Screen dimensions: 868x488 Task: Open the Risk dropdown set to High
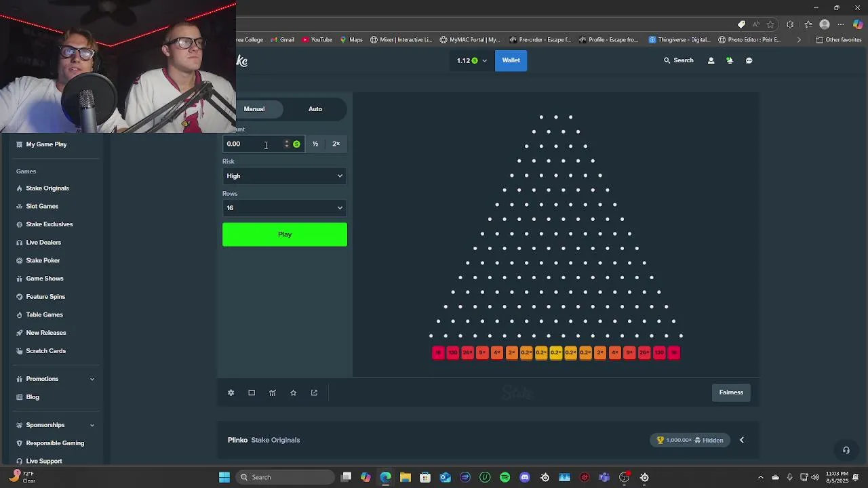tap(285, 176)
